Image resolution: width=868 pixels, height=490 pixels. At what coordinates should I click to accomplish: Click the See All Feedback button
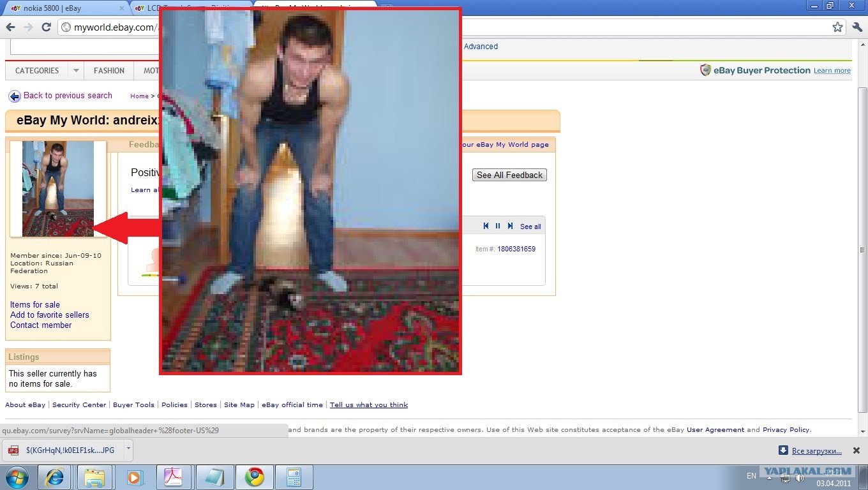coord(510,175)
